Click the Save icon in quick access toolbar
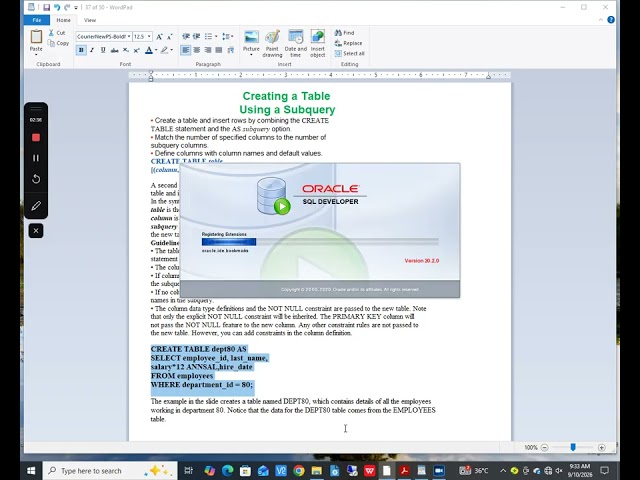This screenshot has height=480, width=640. (46, 7)
